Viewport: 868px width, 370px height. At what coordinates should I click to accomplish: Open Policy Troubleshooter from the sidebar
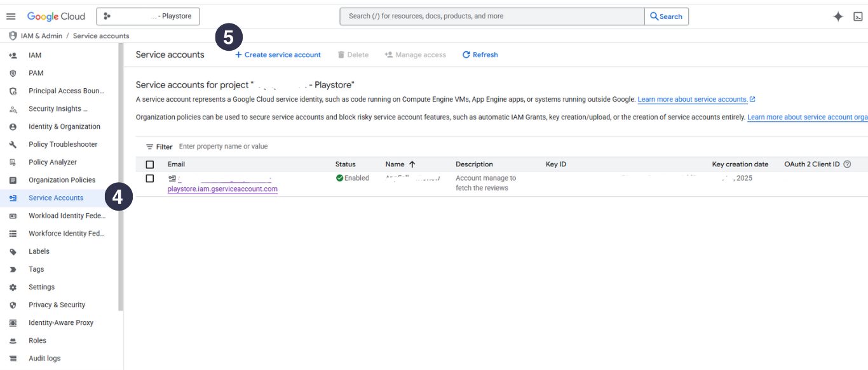pyautogui.click(x=65, y=144)
